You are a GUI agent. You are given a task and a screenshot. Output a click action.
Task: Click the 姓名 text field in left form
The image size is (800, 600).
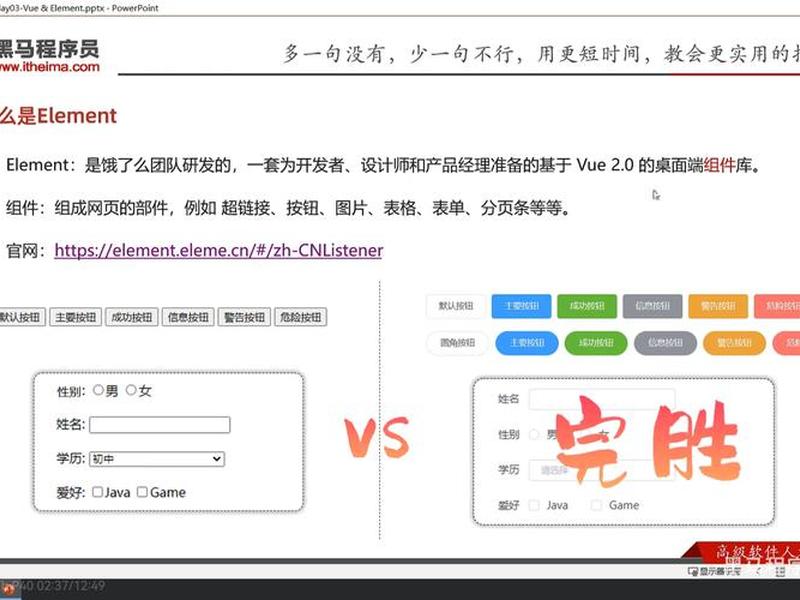[x=160, y=425]
